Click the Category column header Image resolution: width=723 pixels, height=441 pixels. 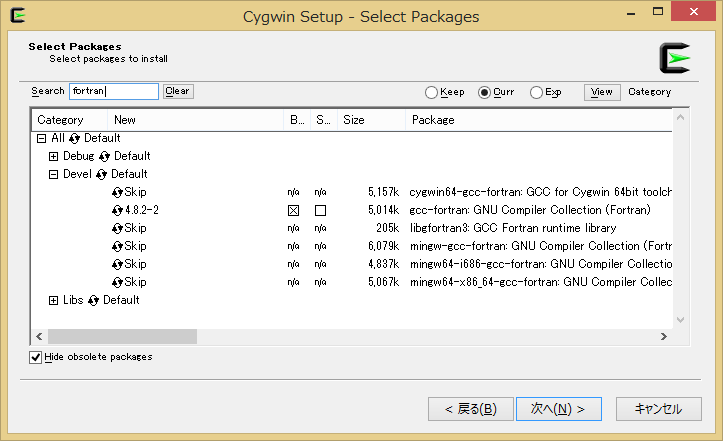(70, 120)
